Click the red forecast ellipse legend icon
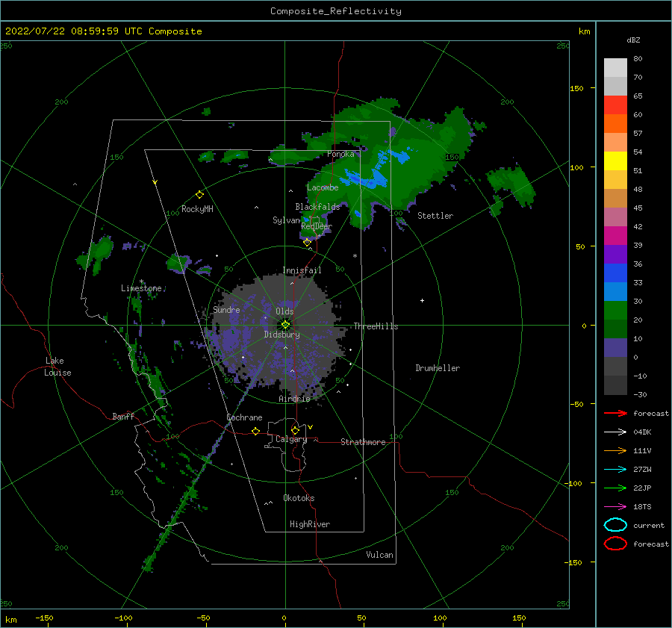Screen dimensions: 672x628 (615, 544)
